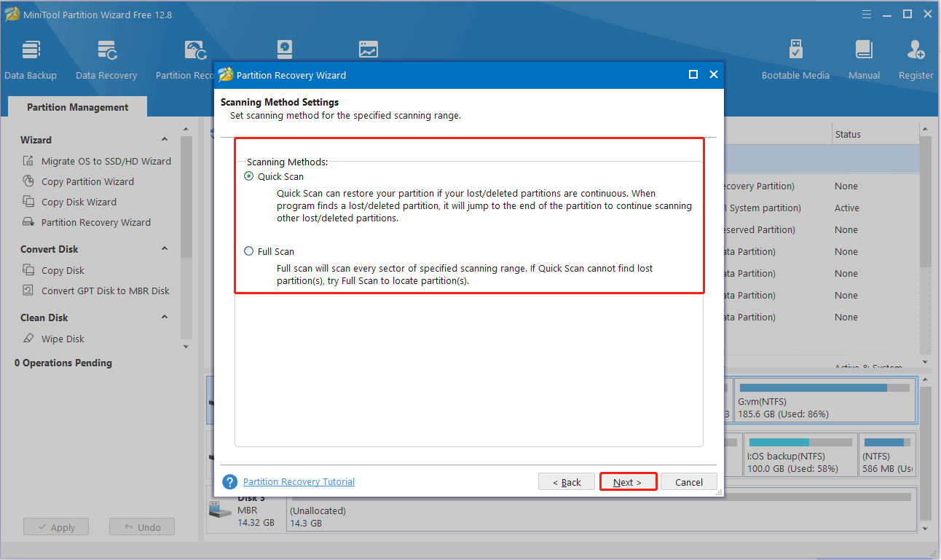Click the Disk 3 USB drive icon
Screen dimensions: 941x560
pyautogui.click(x=219, y=510)
